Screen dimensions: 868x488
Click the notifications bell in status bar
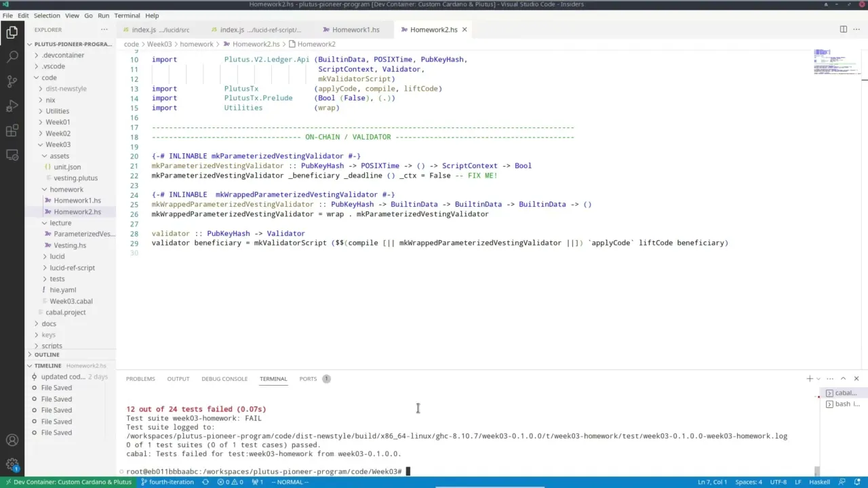(x=857, y=482)
